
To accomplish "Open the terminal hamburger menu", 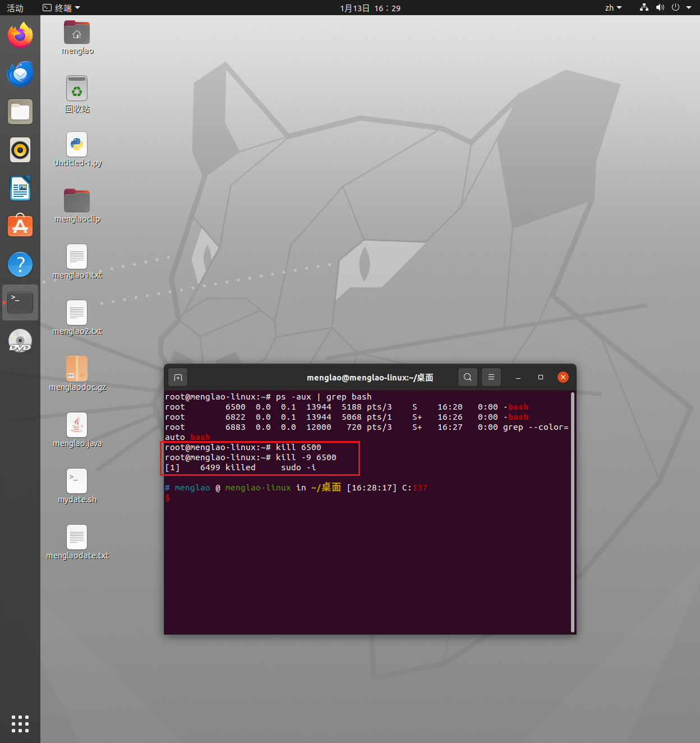I will tap(491, 377).
